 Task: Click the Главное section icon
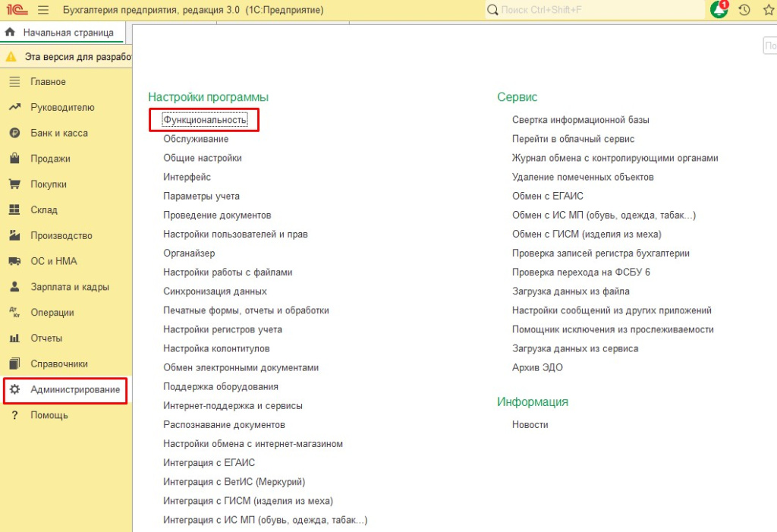[15, 81]
